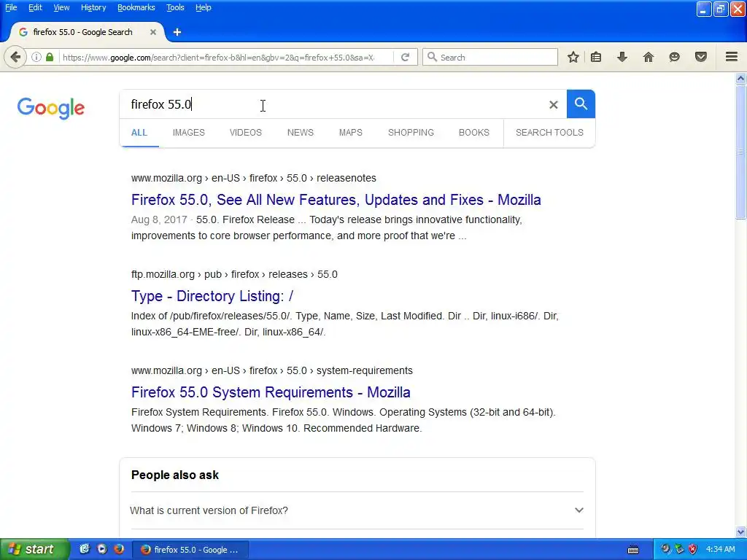This screenshot has width=747, height=560.
Task: Reload the page with the refresh icon
Action: click(x=406, y=57)
